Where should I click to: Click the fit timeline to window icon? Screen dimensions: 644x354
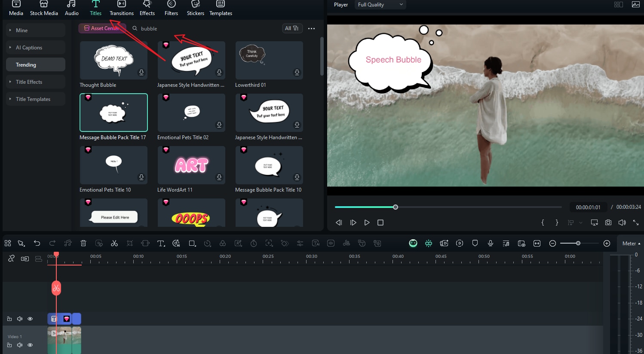[x=537, y=243]
